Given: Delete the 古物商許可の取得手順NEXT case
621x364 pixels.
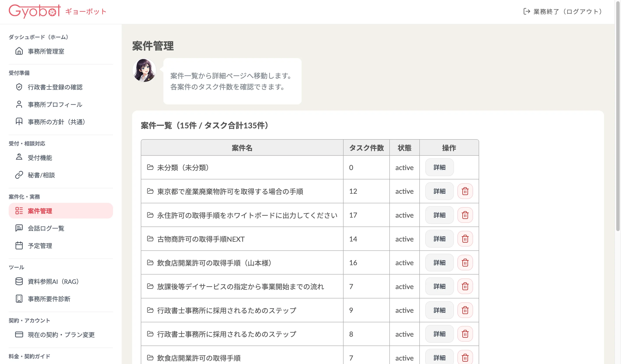Looking at the screenshot, I should pyautogui.click(x=465, y=239).
